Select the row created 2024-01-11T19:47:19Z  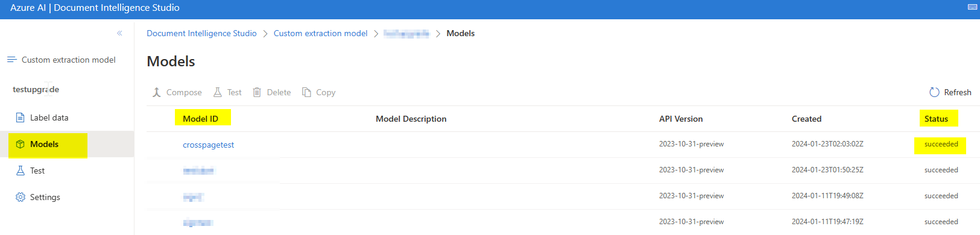[x=563, y=222]
